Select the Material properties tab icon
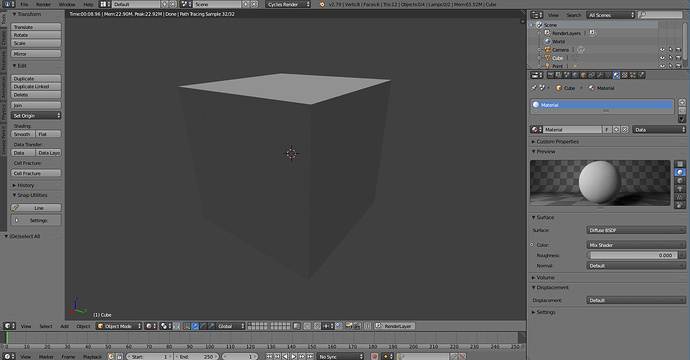Screen dimensions: 690x360 tap(616, 75)
